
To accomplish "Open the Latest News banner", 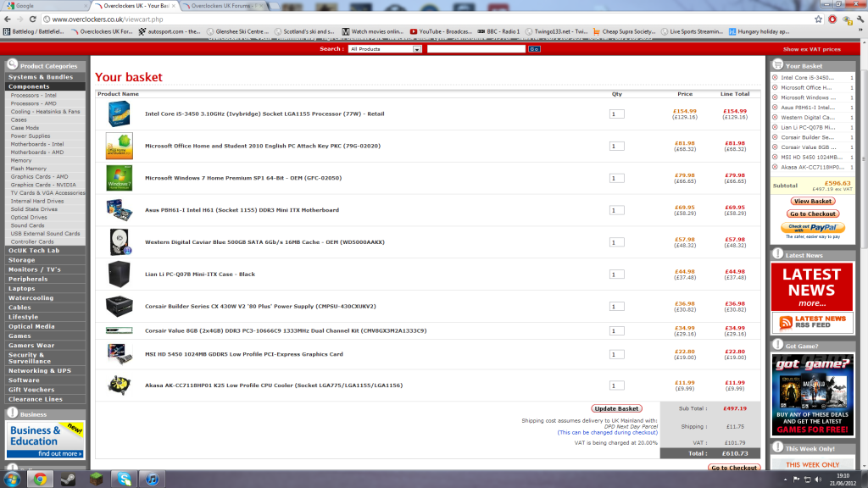I will click(x=812, y=287).
